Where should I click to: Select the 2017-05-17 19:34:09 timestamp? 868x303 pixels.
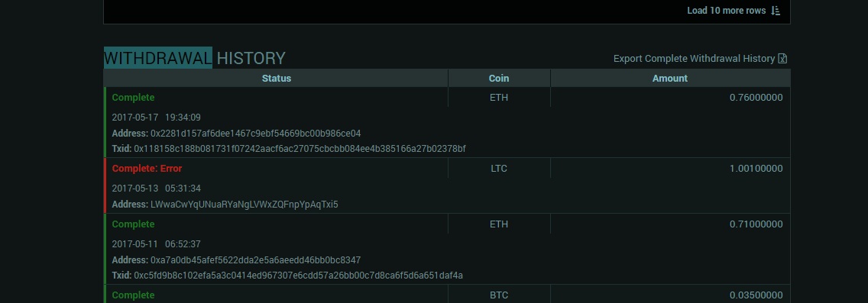pos(156,118)
